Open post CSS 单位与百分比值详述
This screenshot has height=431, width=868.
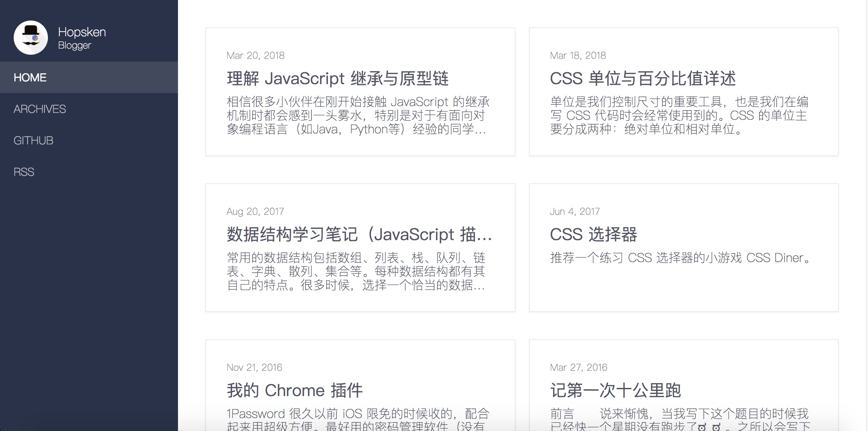click(642, 78)
